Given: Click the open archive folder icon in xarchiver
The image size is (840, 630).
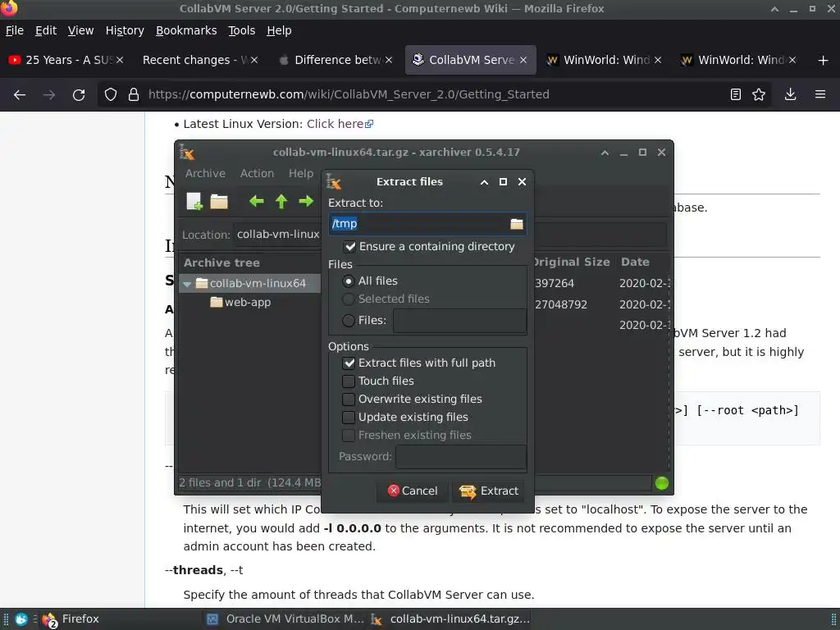Looking at the screenshot, I should (218, 202).
